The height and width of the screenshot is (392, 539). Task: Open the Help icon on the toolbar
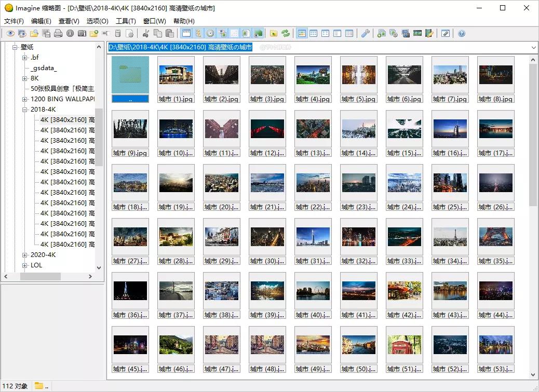[x=462, y=33]
